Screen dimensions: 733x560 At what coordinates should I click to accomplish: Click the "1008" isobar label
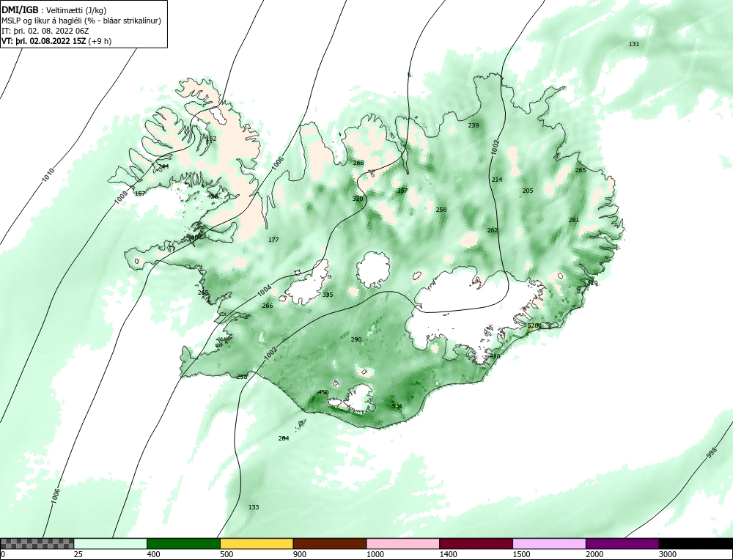pos(122,197)
